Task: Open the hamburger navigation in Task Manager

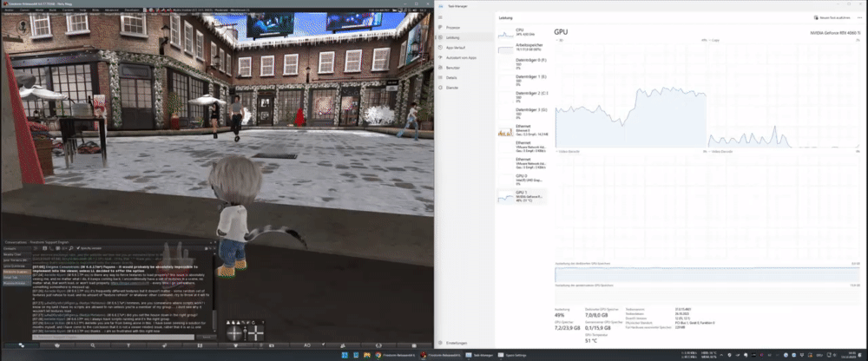Action: (x=440, y=17)
